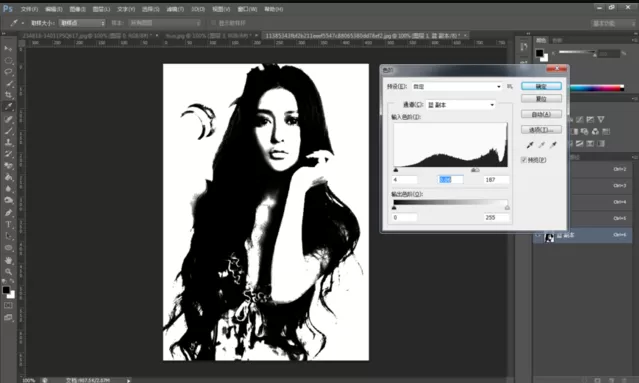The width and height of the screenshot is (639, 383).
Task: Pick the gray point eyedropper in Levels
Action: tap(542, 145)
